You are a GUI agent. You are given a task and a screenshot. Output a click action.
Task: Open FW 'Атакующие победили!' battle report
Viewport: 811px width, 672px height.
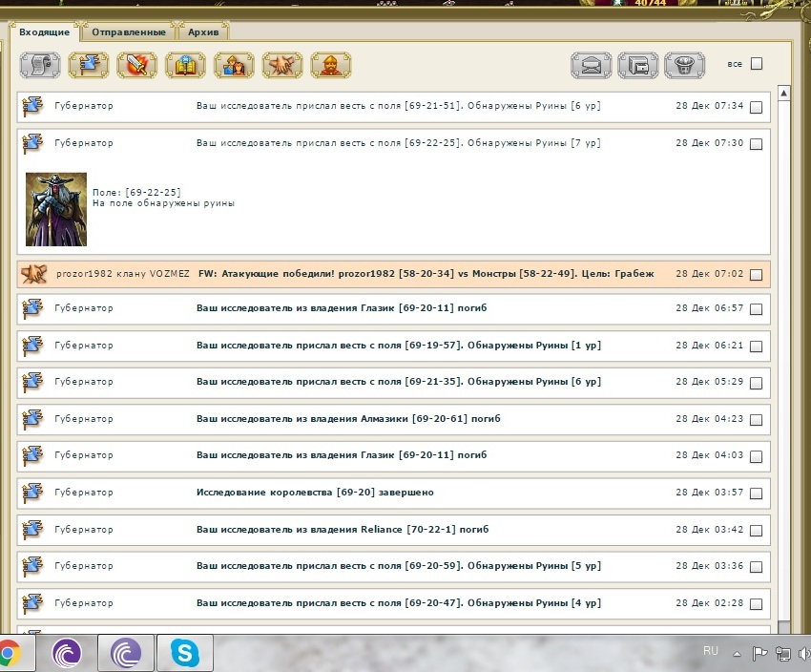(426, 274)
